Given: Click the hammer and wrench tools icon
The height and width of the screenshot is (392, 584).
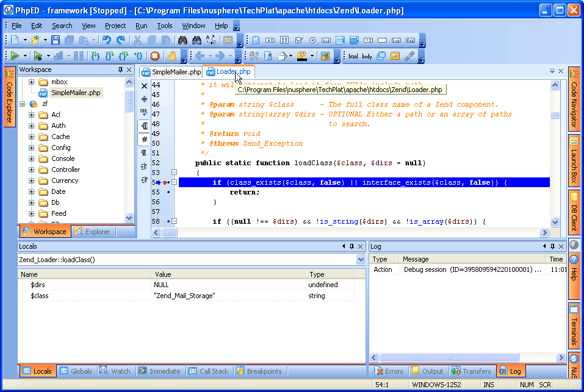Looking at the screenshot, I should tap(254, 56).
